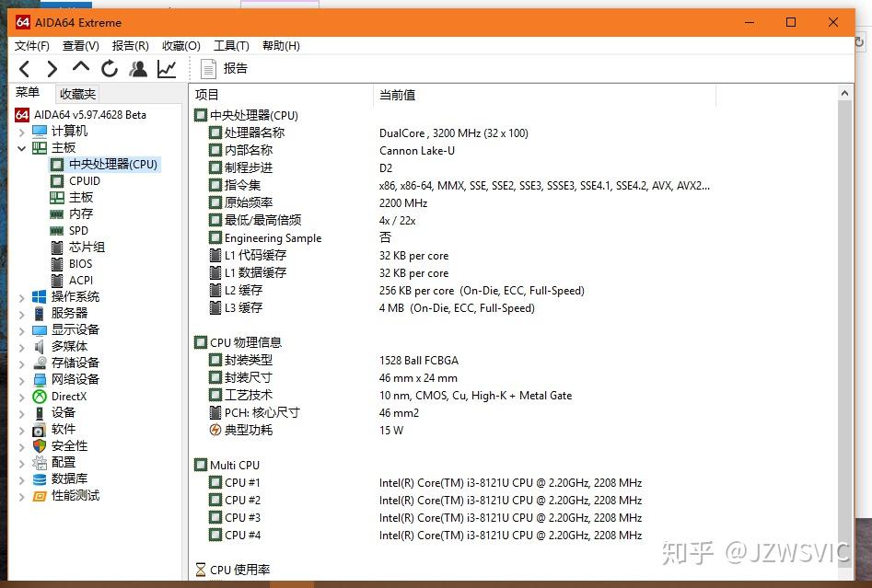Open the 文件(F) menu
The width and height of the screenshot is (872, 588).
tap(30, 45)
